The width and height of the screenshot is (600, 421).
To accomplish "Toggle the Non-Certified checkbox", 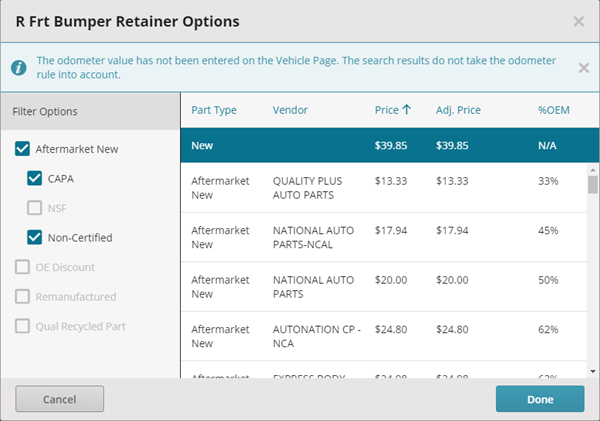I will coord(35,238).
